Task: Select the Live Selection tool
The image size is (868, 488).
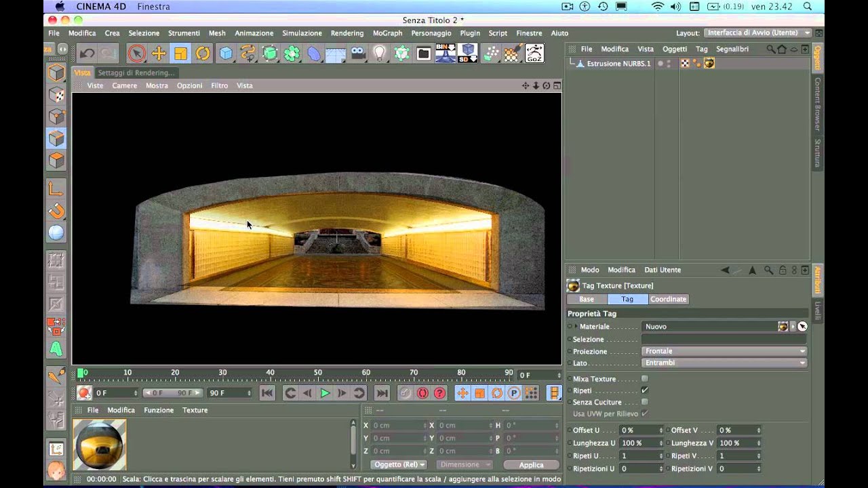Action: coord(136,54)
